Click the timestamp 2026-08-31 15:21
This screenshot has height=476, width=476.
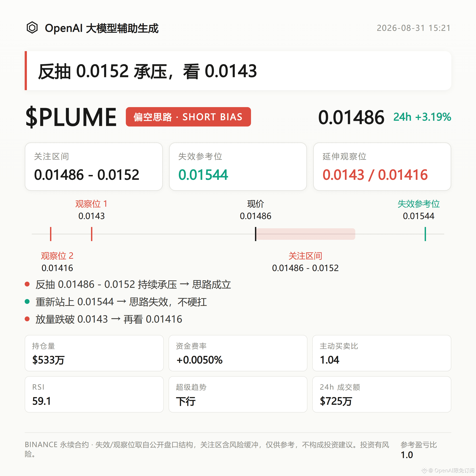point(414,28)
